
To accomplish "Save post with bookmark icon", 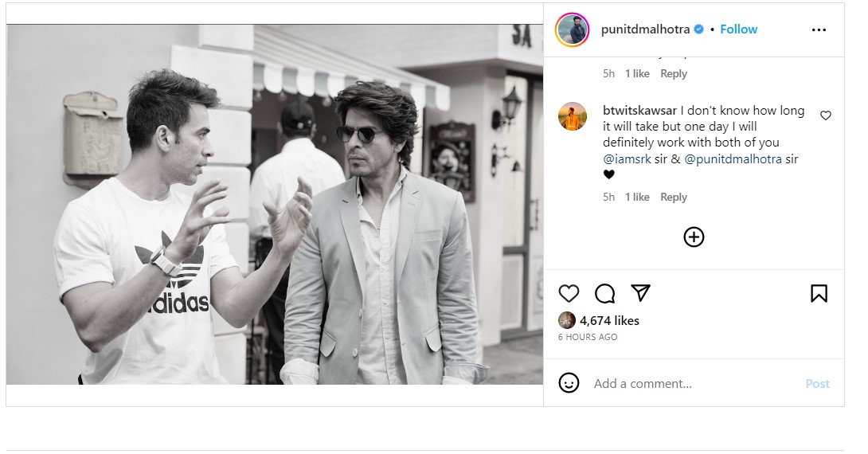I will point(819,293).
